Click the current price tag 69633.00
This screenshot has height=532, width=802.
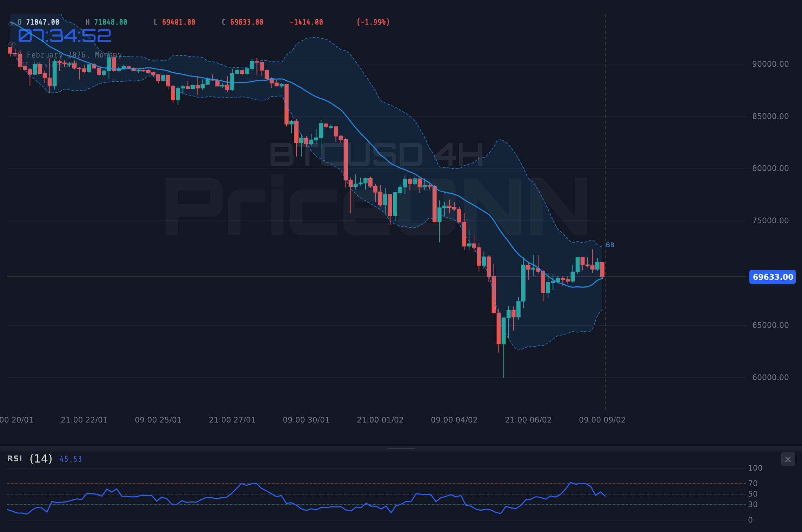(773, 277)
